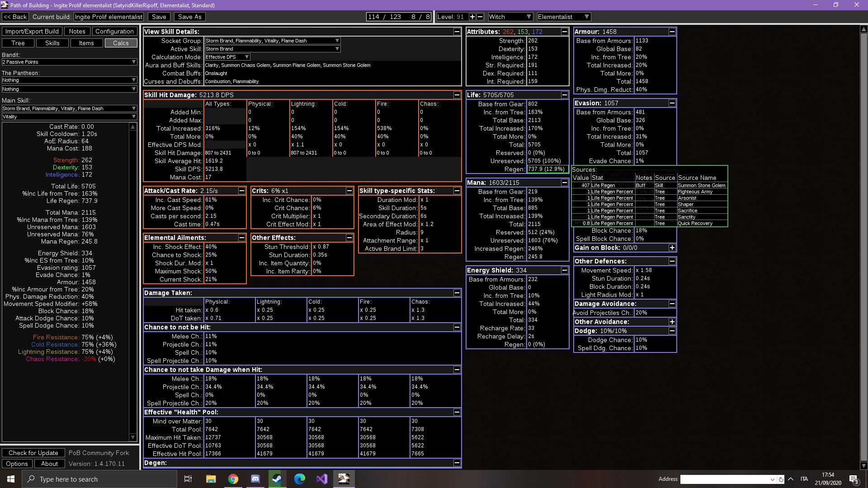The image size is (868, 488).
Task: Open the notification center icon
Action: point(854,479)
